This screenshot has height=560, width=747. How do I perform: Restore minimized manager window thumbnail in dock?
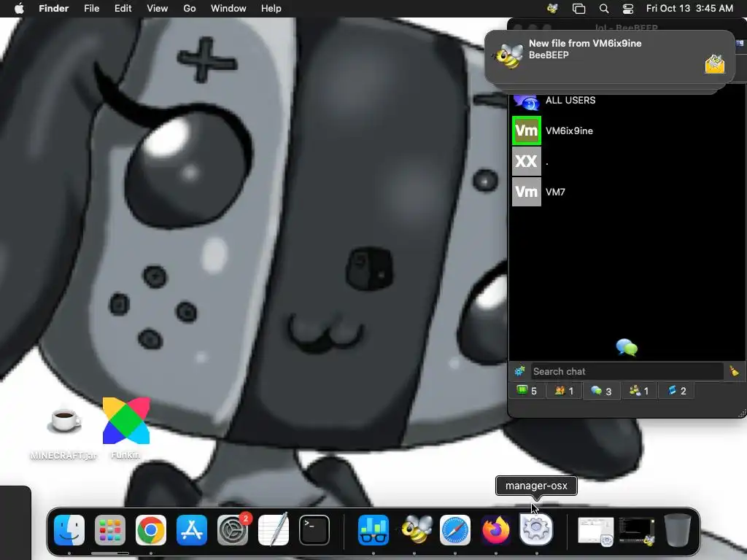(x=595, y=532)
